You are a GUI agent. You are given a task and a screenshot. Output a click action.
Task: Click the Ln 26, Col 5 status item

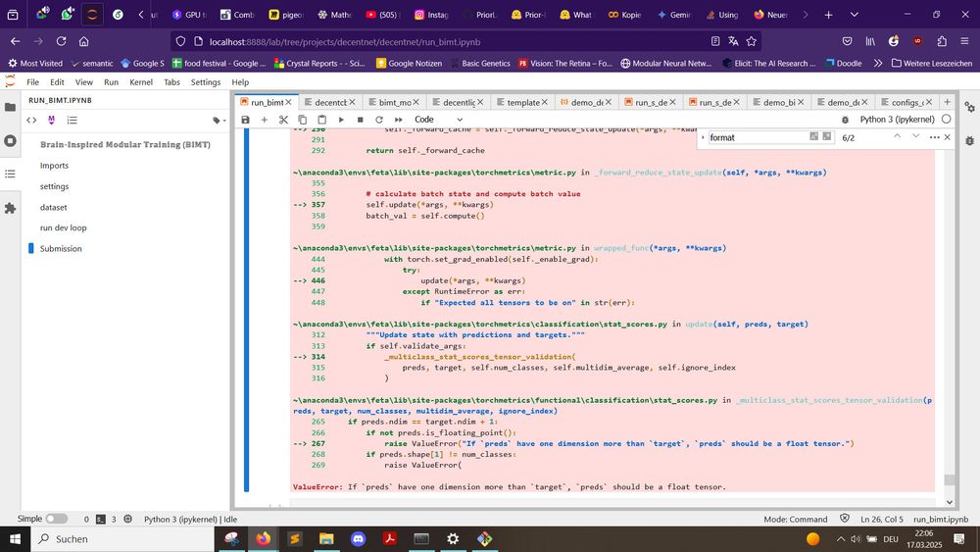click(x=882, y=519)
